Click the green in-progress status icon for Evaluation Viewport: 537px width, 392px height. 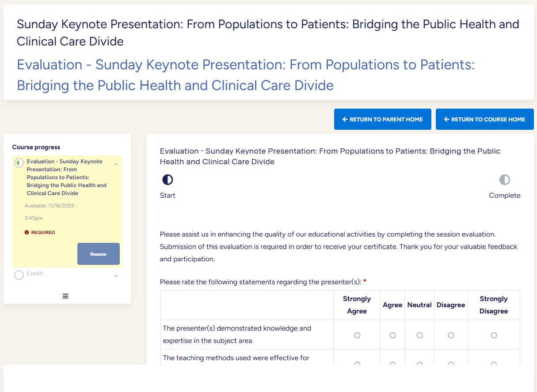coord(19,163)
